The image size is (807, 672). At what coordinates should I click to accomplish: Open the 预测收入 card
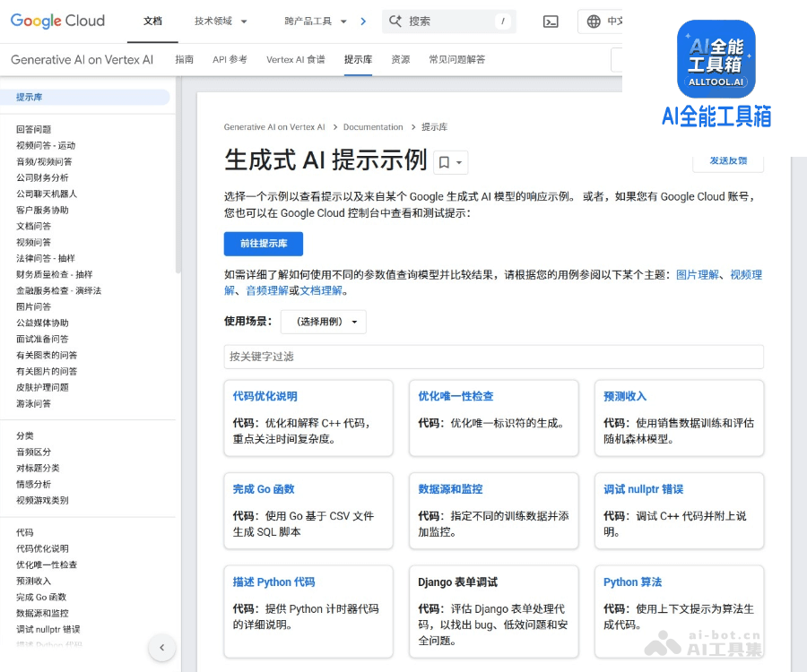679,418
